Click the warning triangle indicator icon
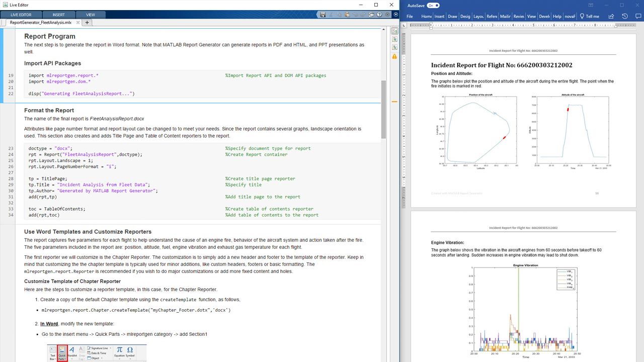The width and height of the screenshot is (644, 362). (x=394, y=56)
